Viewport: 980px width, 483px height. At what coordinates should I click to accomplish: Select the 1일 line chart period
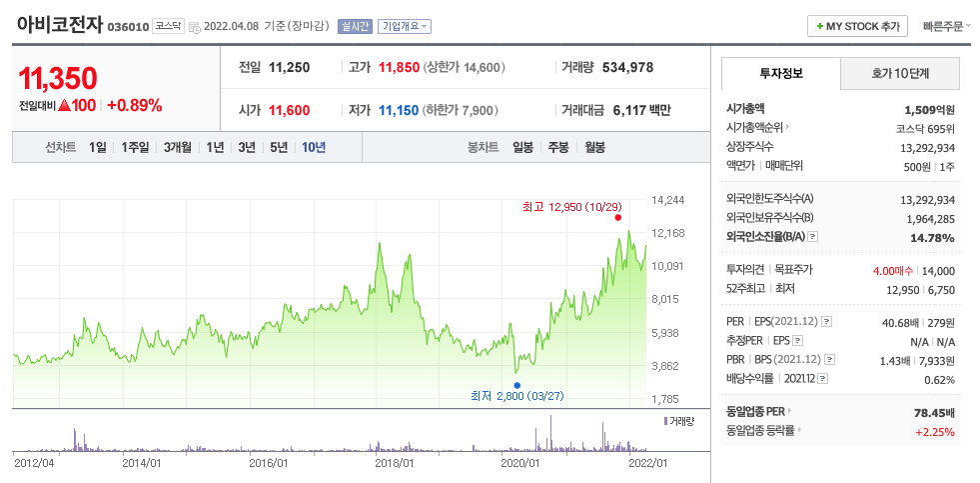[98, 148]
